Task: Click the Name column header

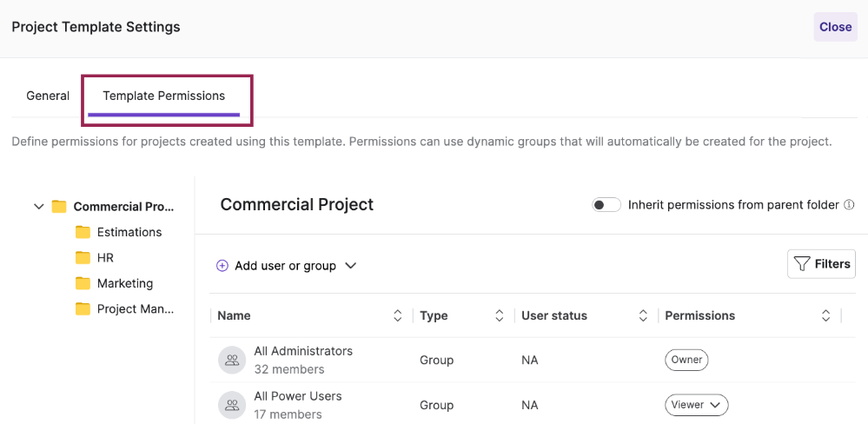Action: [x=235, y=315]
